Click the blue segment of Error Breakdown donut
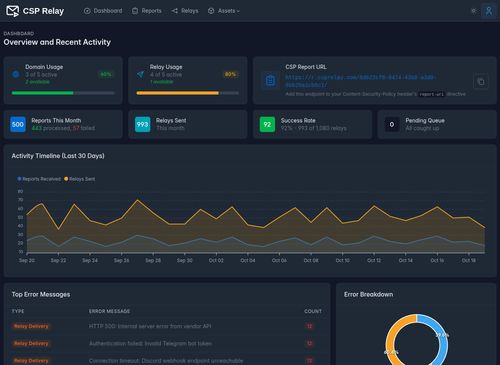Viewport: 500px width, 365px height. pyautogui.click(x=443, y=345)
